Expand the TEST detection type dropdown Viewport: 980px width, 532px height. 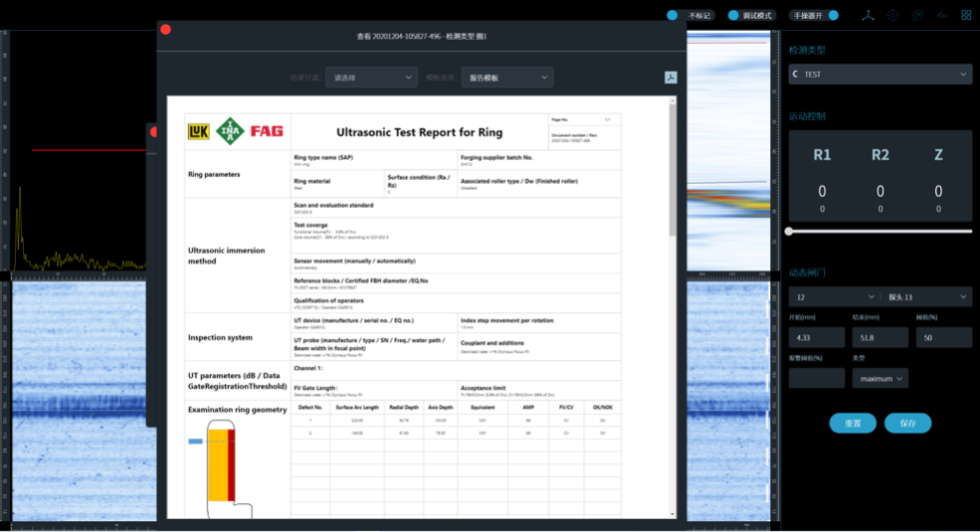(x=880, y=75)
